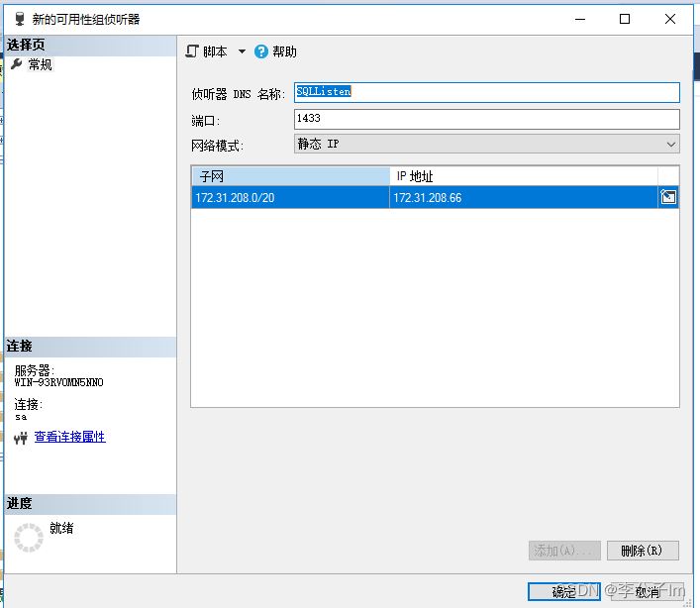
Task: Select the 常规 page in the left pane
Action: (x=41, y=64)
